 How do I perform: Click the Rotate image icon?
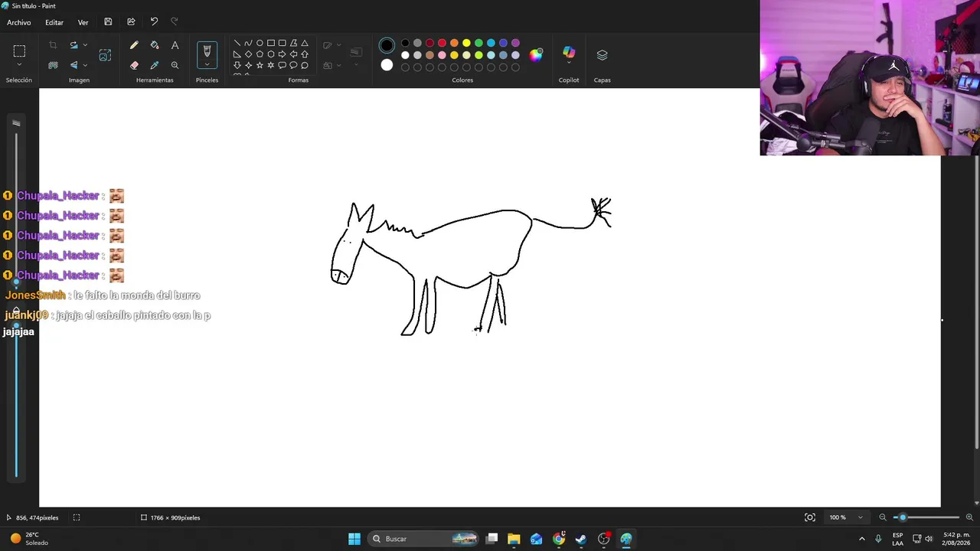73,46
